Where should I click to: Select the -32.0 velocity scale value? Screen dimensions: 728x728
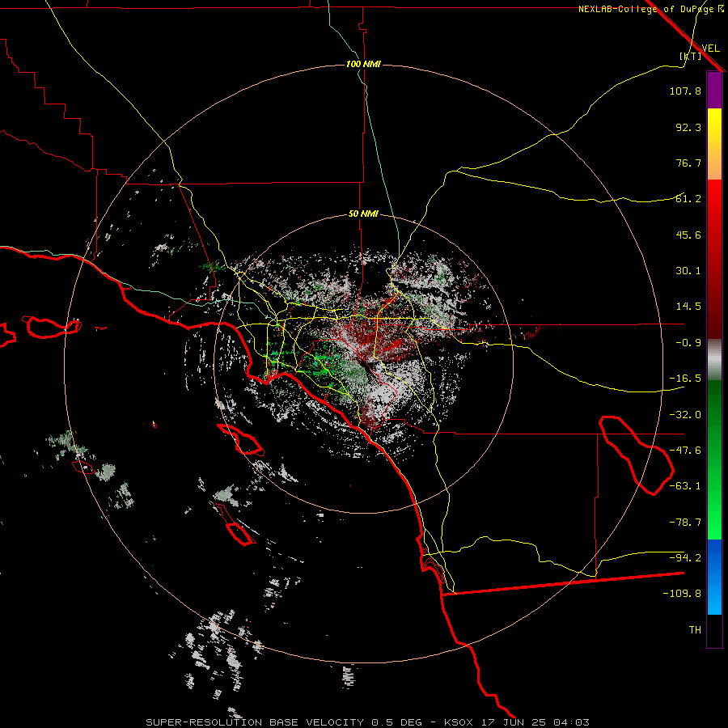pos(685,415)
